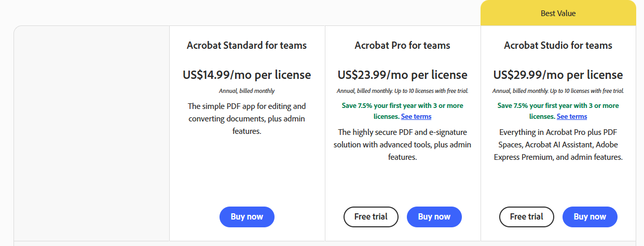Click Save 7.5% offer text under Acrobat Pro
644x246 pixels.
click(x=403, y=111)
